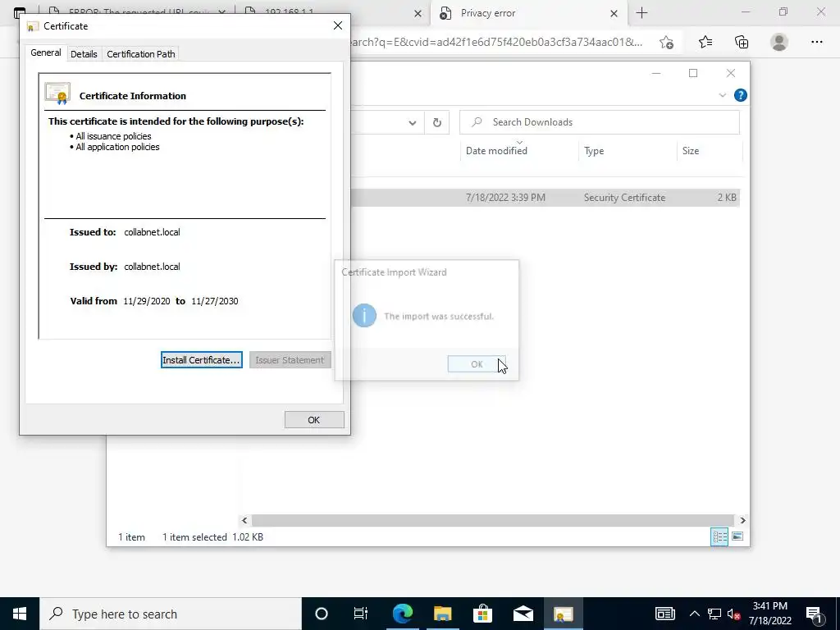Click OK in the Certificate dialog
The image size is (840, 630).
coord(314,420)
